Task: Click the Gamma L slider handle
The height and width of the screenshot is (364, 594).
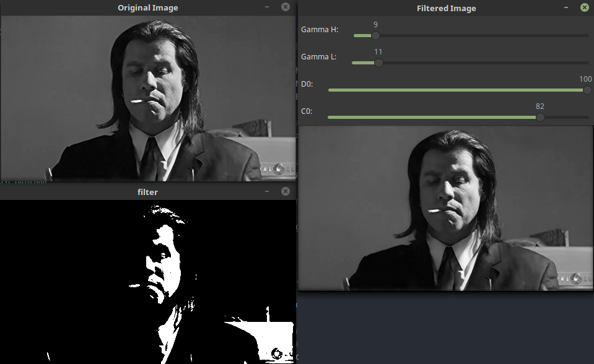Action: pos(378,63)
